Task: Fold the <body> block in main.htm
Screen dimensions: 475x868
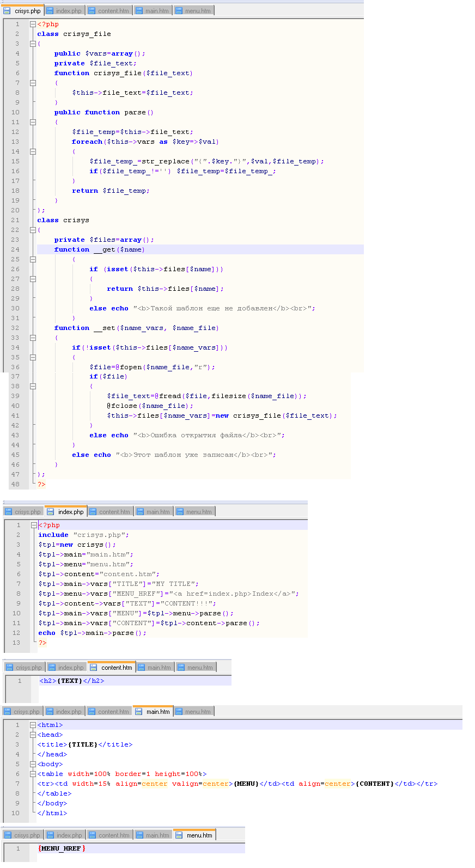Action: tap(33, 764)
